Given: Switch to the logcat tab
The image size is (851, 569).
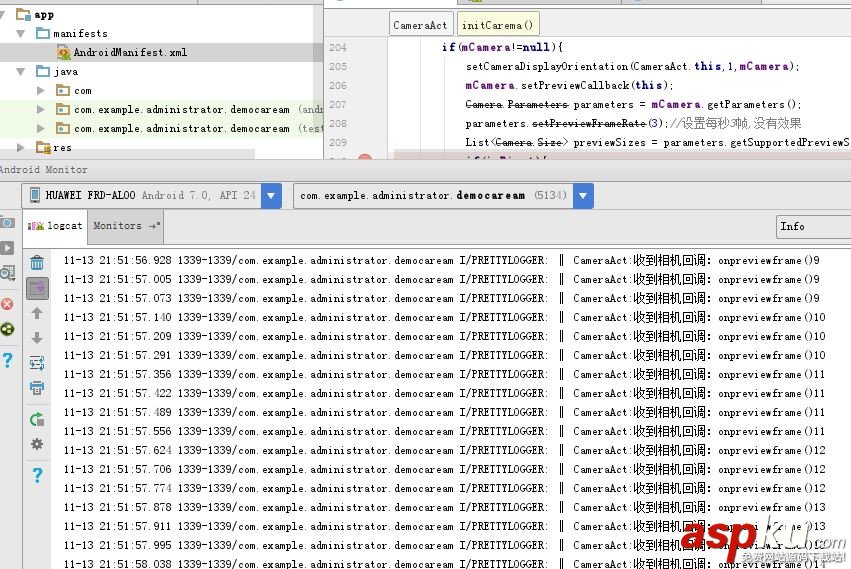Looking at the screenshot, I should tap(55, 226).
